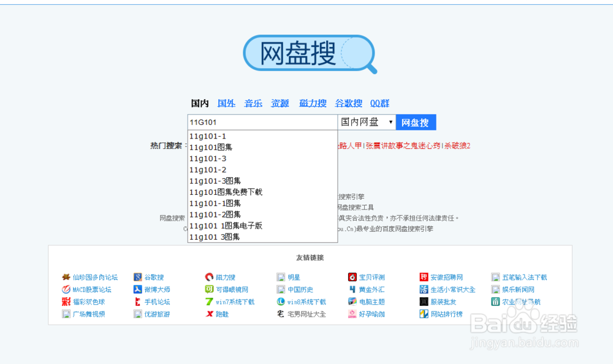The width and height of the screenshot is (613, 364).
Task: Click the 手机论坛 red icon
Action: pyautogui.click(x=137, y=301)
